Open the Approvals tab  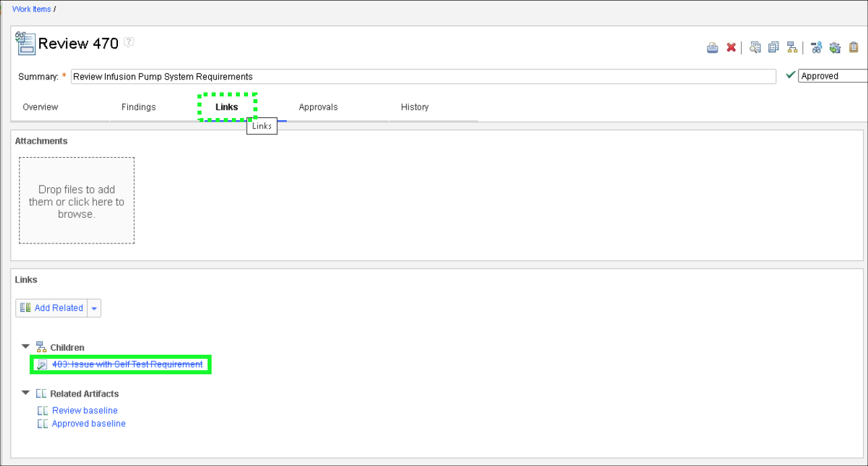[x=318, y=107]
